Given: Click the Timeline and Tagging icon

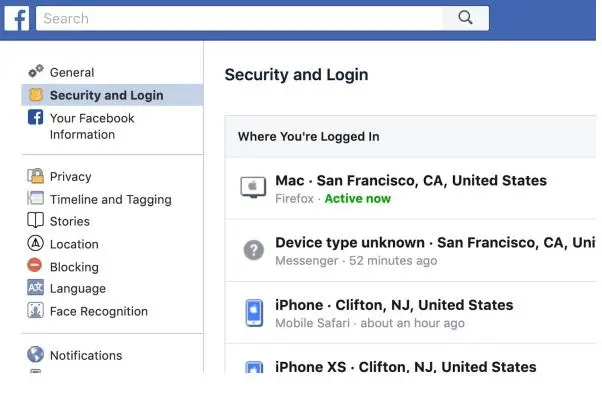Looking at the screenshot, I should [x=36, y=199].
